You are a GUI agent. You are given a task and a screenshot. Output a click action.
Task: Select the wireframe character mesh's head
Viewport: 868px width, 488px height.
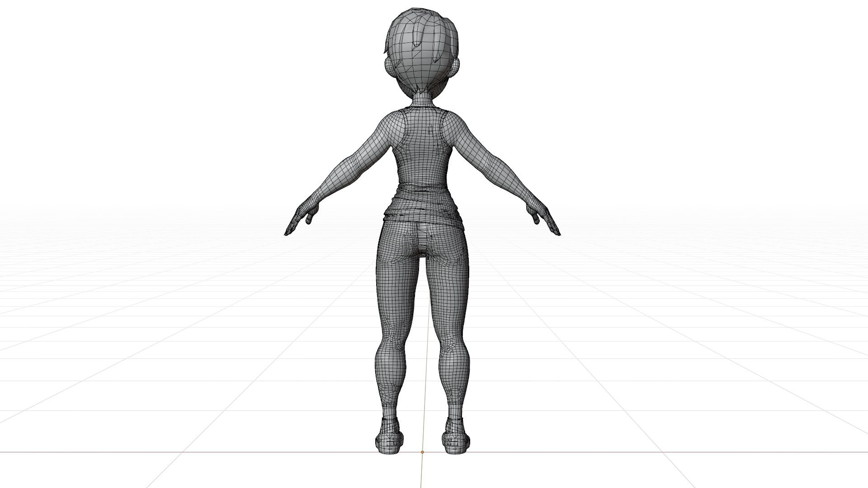pyautogui.click(x=422, y=54)
